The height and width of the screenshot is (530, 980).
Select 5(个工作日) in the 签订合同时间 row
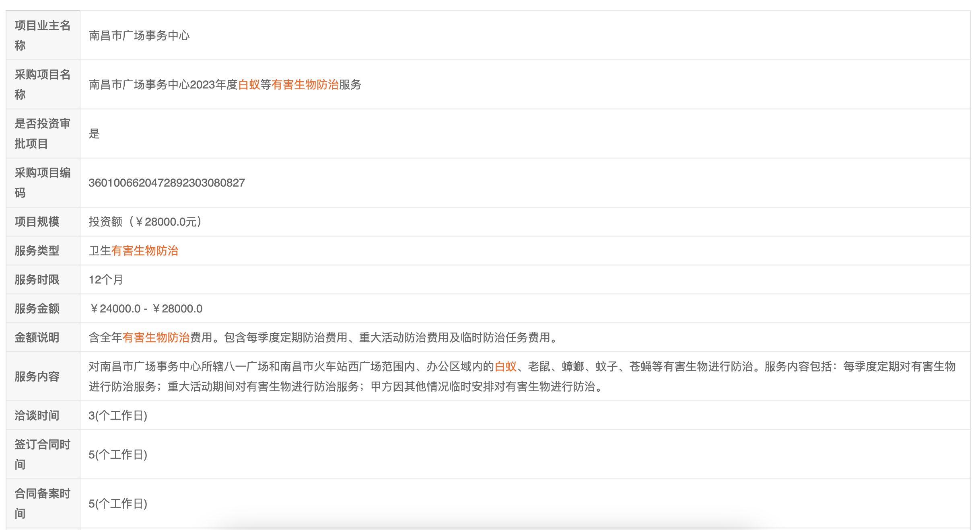[x=118, y=454]
